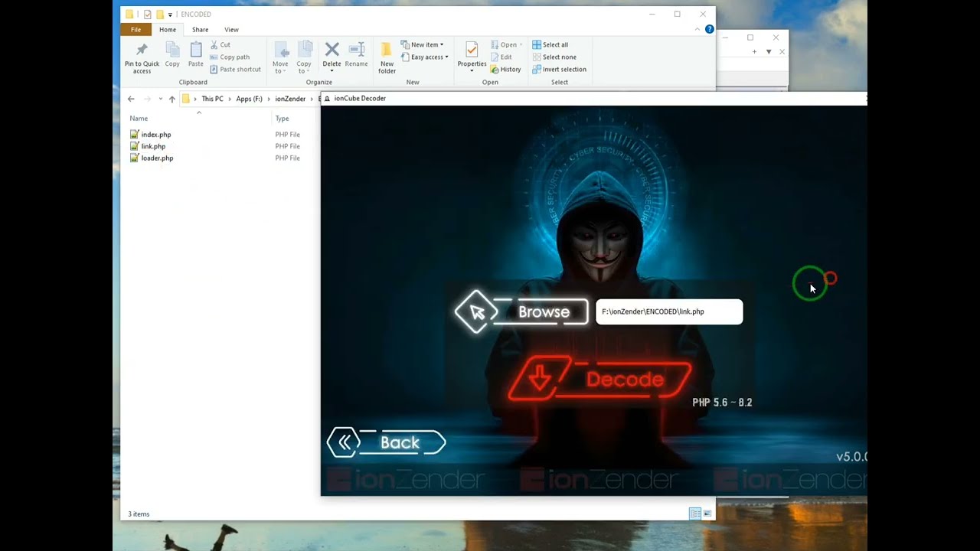Click the blue Explorer help icon
Viewport: 980px width, 551px height.
pos(709,29)
